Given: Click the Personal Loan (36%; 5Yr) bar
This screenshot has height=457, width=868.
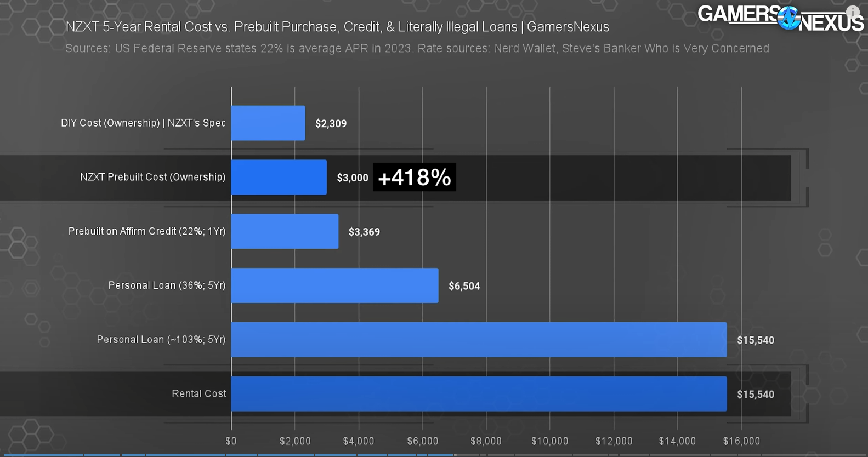Looking at the screenshot, I should tap(335, 285).
